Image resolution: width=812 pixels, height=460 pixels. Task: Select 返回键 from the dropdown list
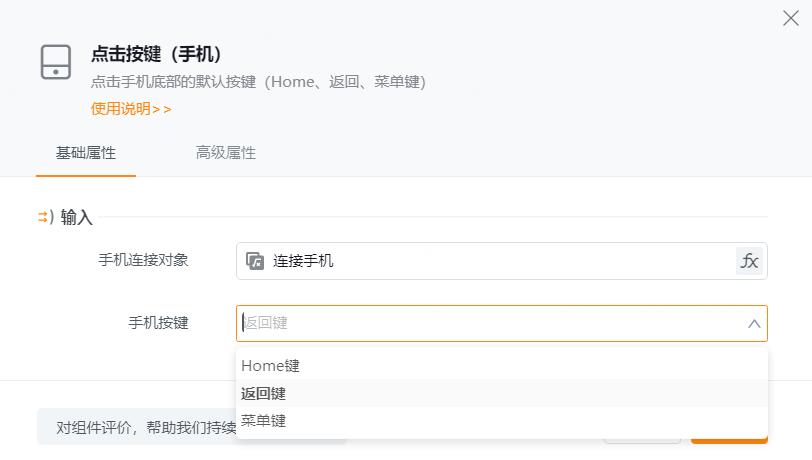[x=263, y=393]
